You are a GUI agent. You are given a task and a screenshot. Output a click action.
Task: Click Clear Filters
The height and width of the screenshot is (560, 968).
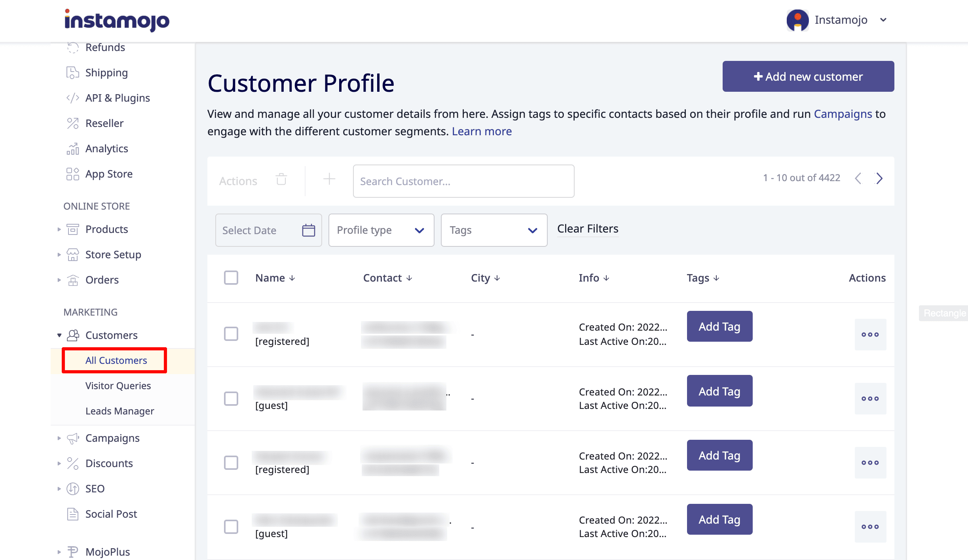pyautogui.click(x=588, y=229)
